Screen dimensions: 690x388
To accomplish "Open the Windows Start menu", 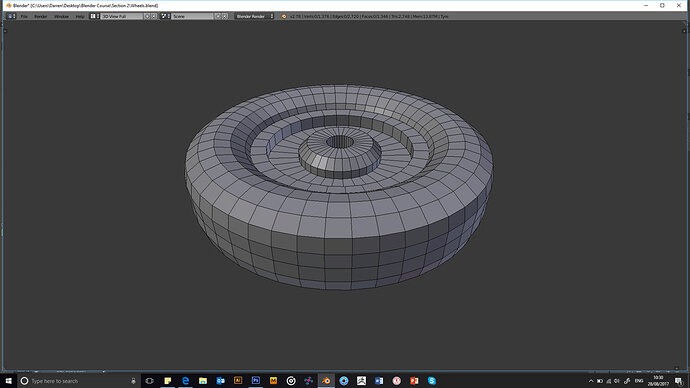I will pyautogui.click(x=8, y=381).
